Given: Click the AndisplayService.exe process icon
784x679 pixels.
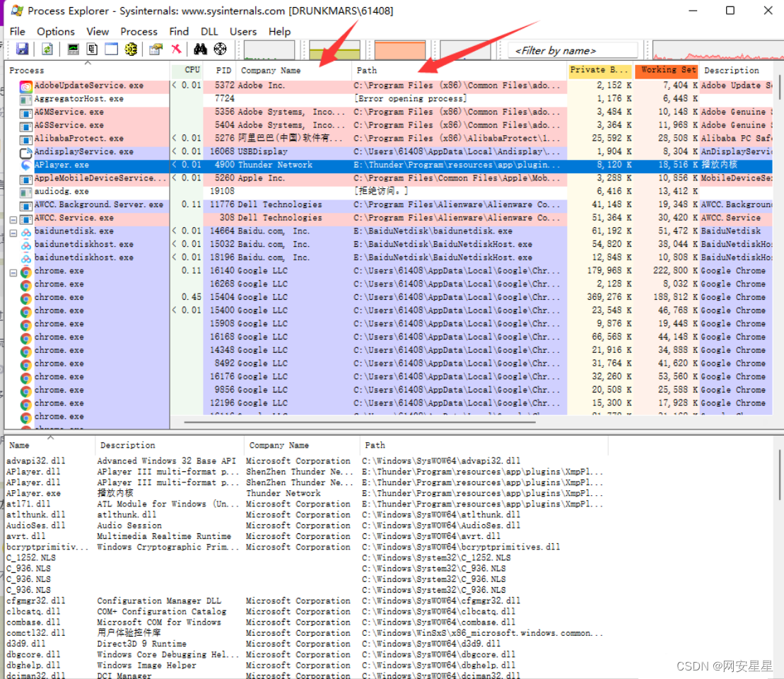Looking at the screenshot, I should coord(26,152).
